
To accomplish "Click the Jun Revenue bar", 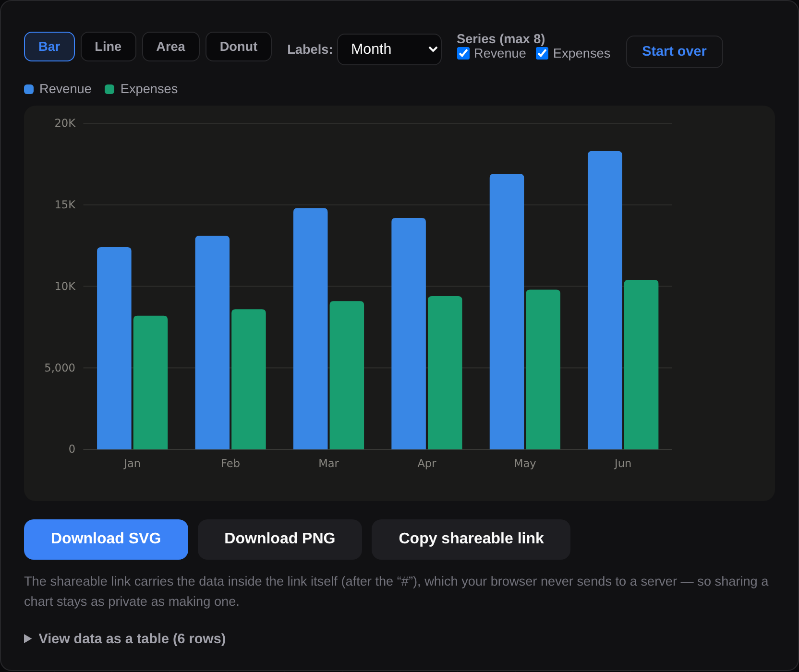I will click(605, 300).
